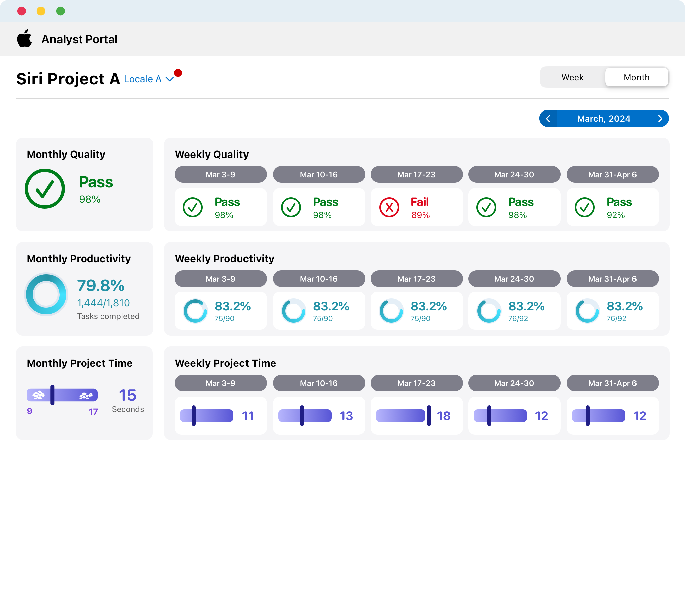The image size is (685, 616).
Task: Click the turtle icon on Monthly Project Time bar
Action: point(86,395)
